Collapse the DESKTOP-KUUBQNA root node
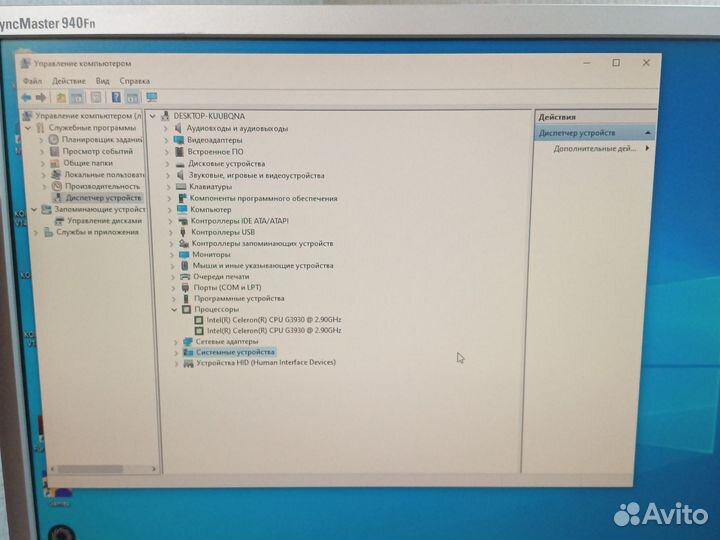The width and height of the screenshot is (720, 540). tap(153, 117)
